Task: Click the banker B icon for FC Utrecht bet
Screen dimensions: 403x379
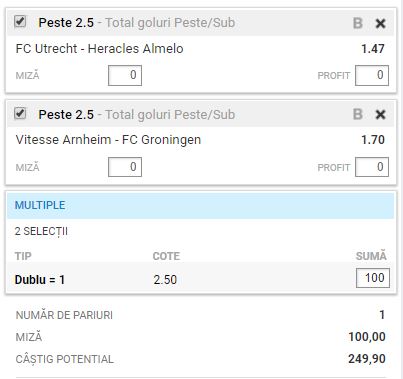Action: tap(357, 23)
